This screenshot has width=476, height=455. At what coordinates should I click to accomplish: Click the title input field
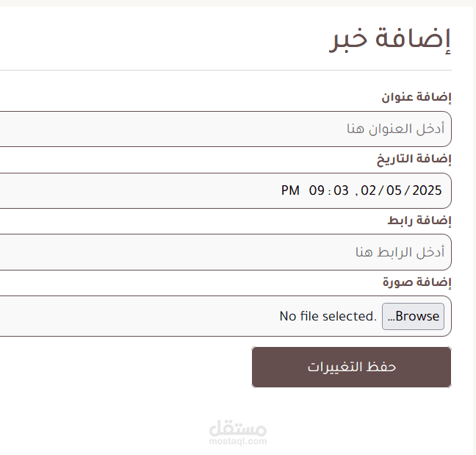226,129
